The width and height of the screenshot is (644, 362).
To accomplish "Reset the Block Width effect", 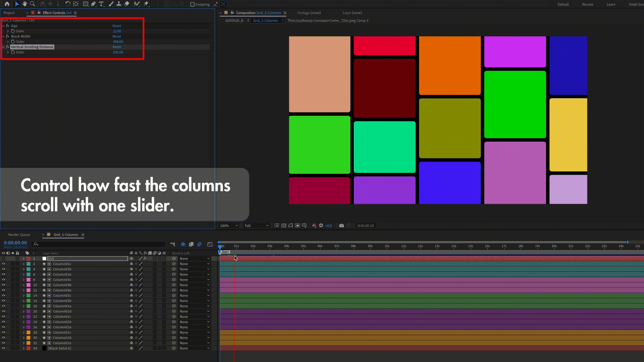I will click(117, 36).
